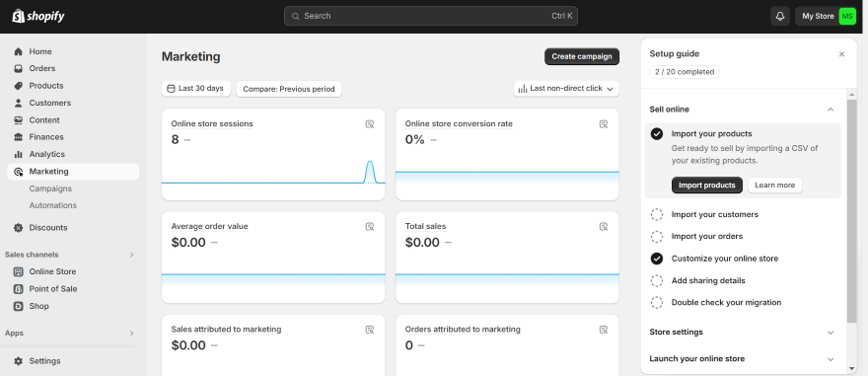Click the Orders inbox icon

pos(19,69)
